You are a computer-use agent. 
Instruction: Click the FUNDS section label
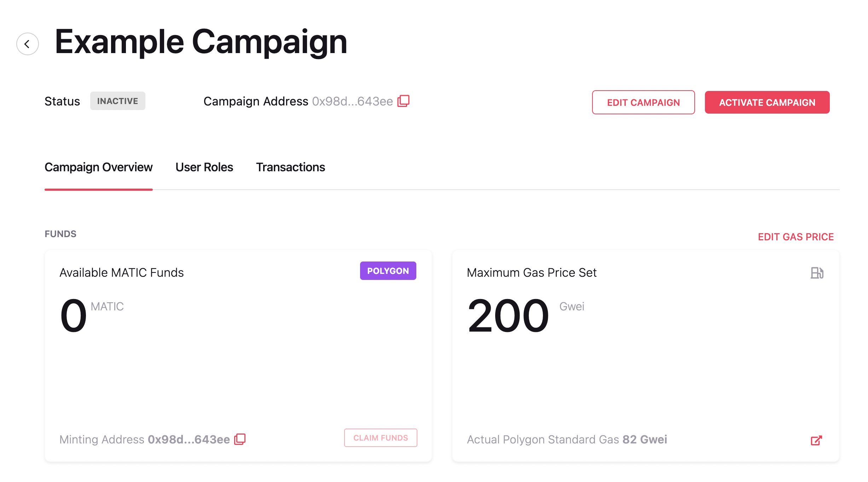tap(60, 233)
